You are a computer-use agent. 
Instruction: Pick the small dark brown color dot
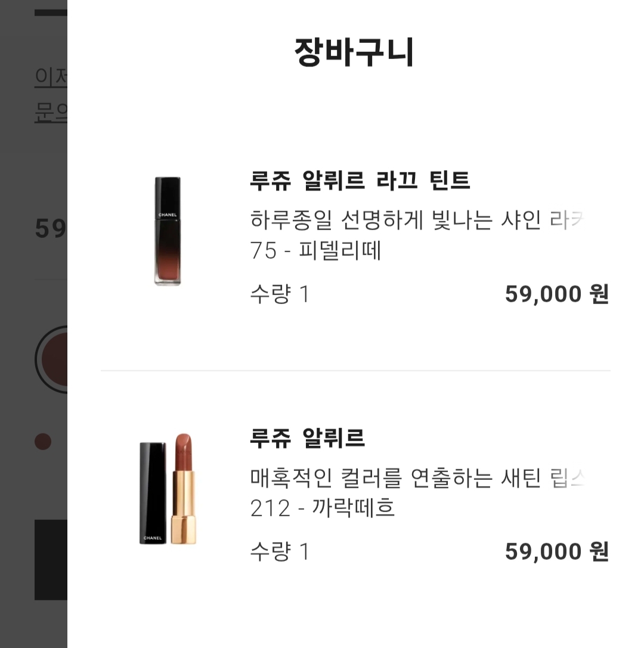[43, 442]
